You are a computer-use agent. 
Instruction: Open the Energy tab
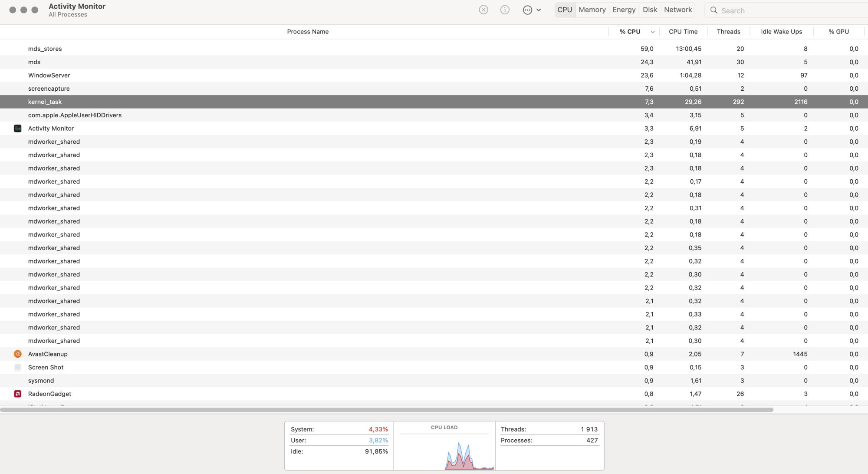click(x=624, y=10)
